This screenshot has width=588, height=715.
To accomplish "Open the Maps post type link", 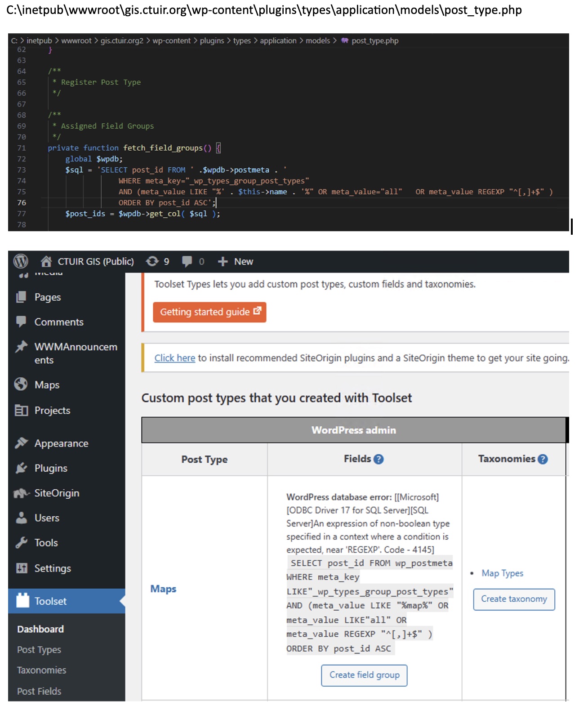I will pos(163,589).
